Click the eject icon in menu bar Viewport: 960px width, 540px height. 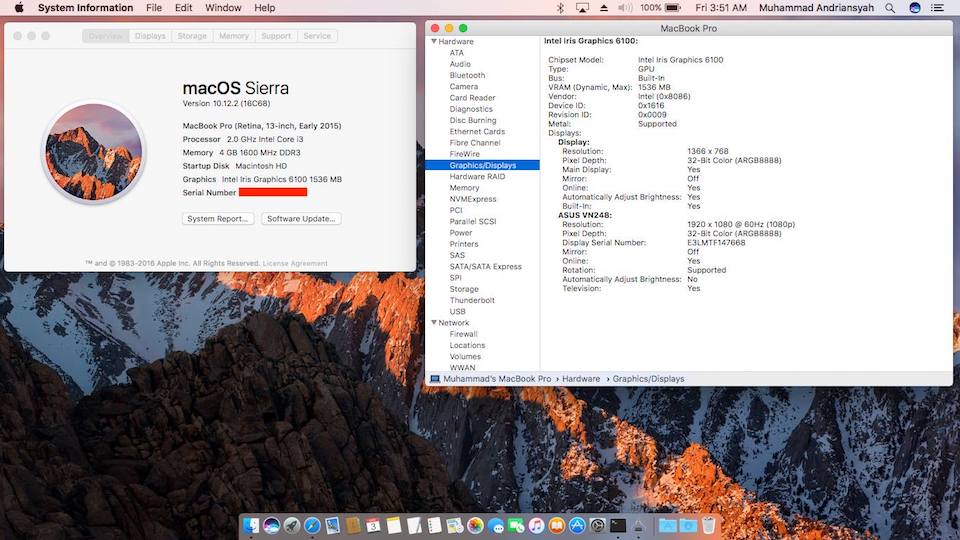tap(604, 8)
